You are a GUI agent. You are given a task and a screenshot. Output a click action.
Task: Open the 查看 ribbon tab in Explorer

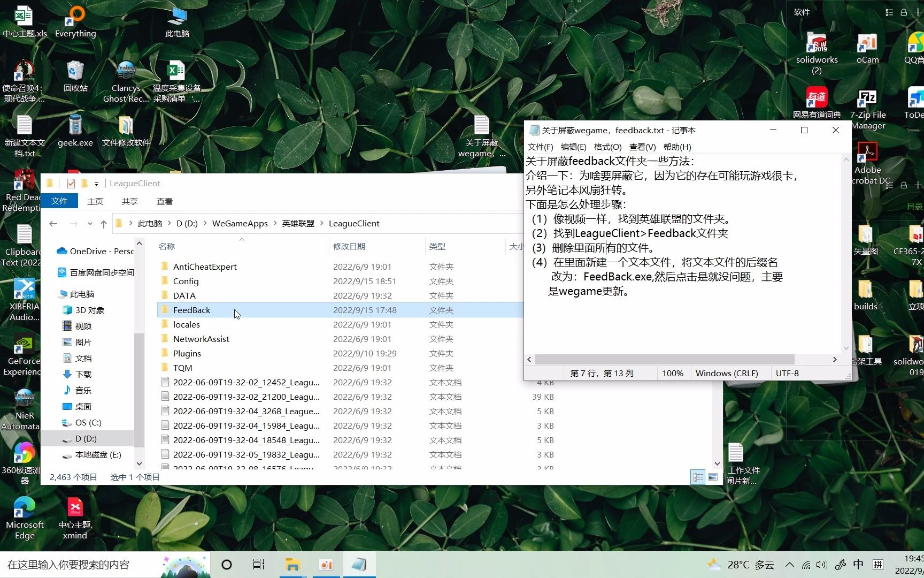click(x=165, y=201)
